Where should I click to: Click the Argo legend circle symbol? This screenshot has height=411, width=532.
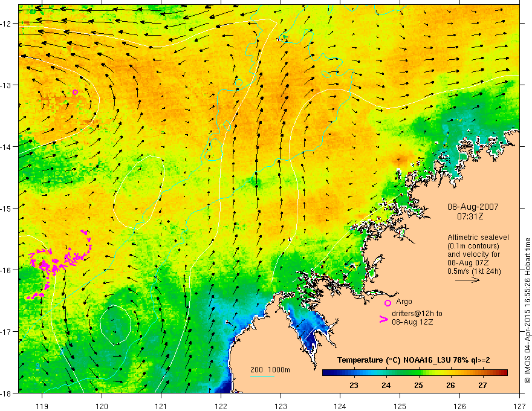click(x=388, y=303)
